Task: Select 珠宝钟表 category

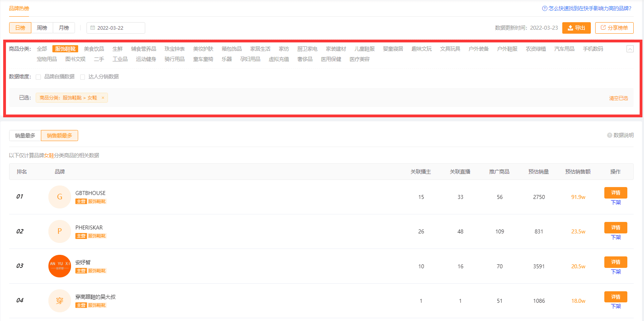Action: [x=175, y=49]
